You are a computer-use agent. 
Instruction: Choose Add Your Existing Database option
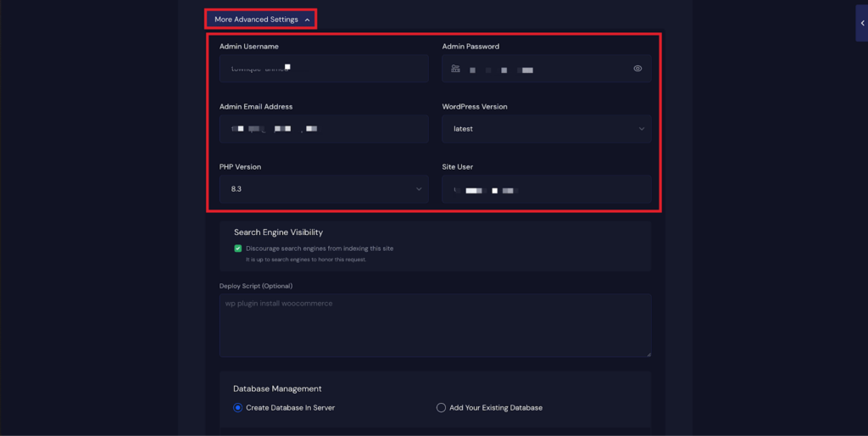pos(441,408)
